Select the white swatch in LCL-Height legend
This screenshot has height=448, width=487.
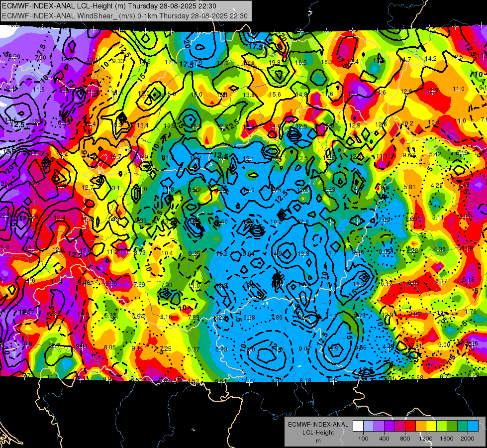[x=358, y=426]
